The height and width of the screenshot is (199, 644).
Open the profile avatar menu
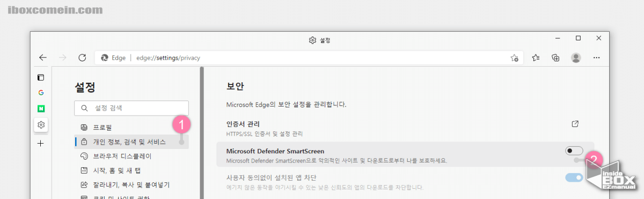click(x=576, y=58)
